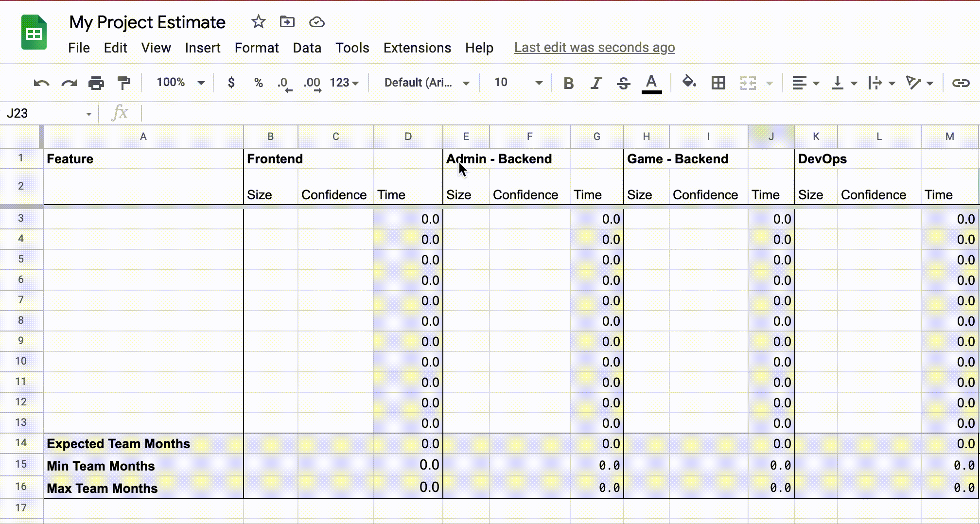The image size is (980, 524).
Task: Select the Paint format tool
Action: (x=124, y=83)
